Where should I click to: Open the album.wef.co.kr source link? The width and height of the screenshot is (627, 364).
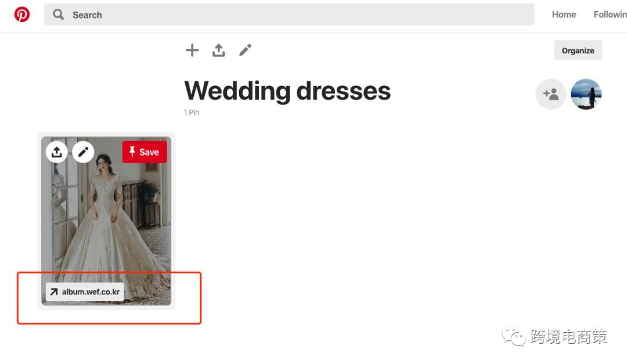click(85, 292)
